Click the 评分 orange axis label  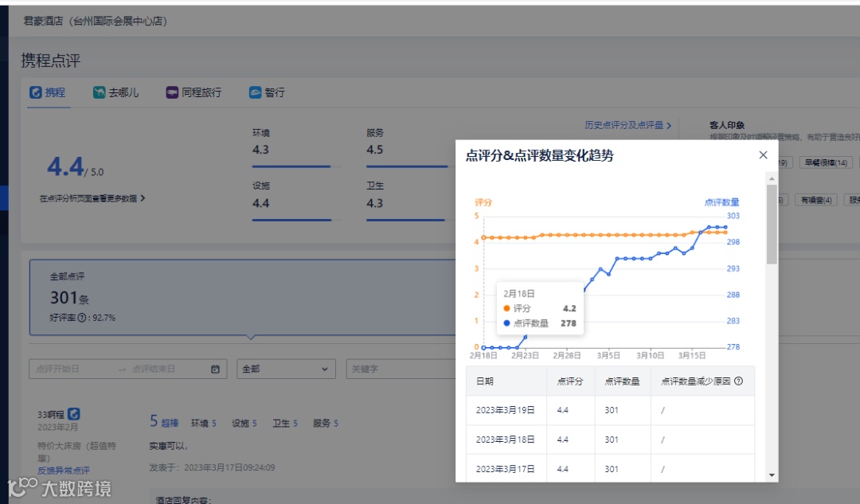tap(483, 202)
